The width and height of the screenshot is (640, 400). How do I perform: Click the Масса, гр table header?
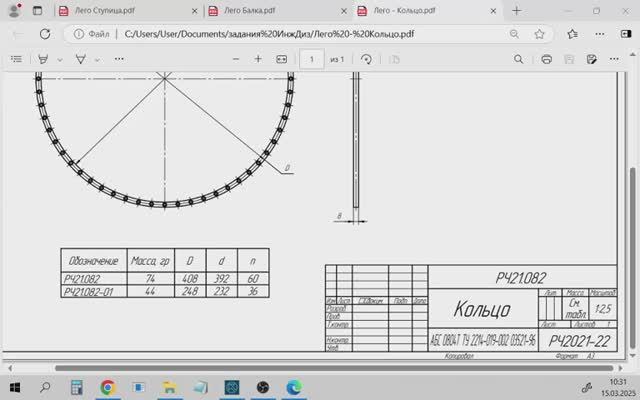(150, 261)
